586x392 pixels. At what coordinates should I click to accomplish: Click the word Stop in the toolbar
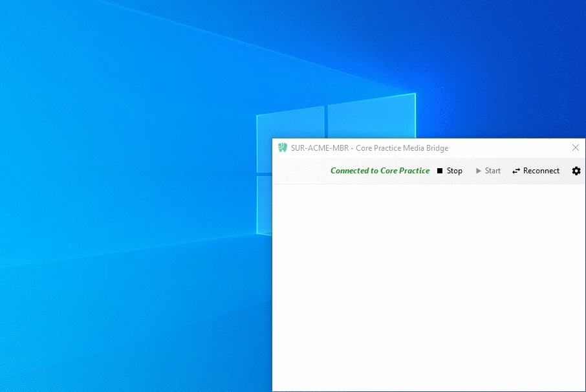pyautogui.click(x=455, y=171)
